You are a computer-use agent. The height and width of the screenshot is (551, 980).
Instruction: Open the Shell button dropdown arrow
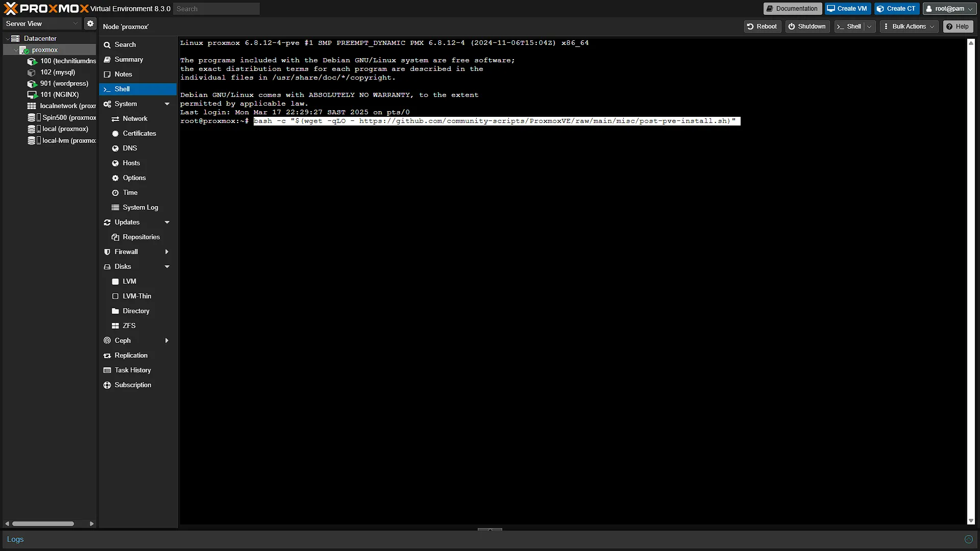point(869,27)
